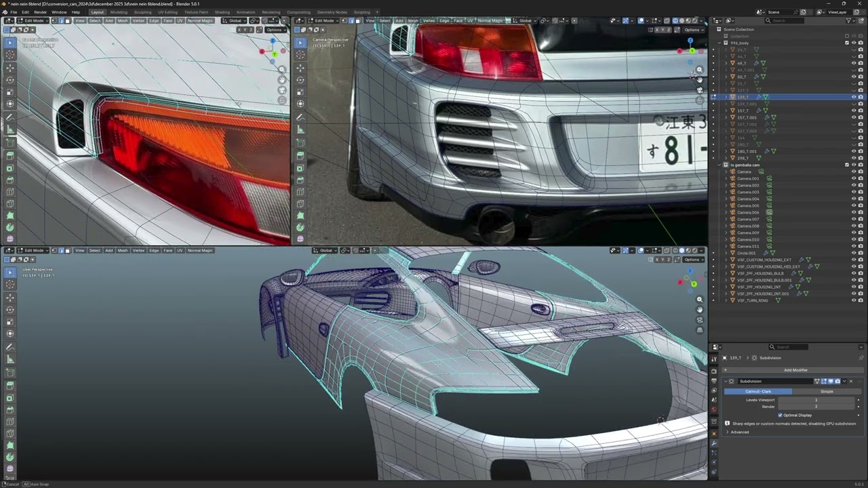The image size is (868, 488).
Task: Pick the Rotate tool in bottom viewport toolbar
Action: [10, 310]
